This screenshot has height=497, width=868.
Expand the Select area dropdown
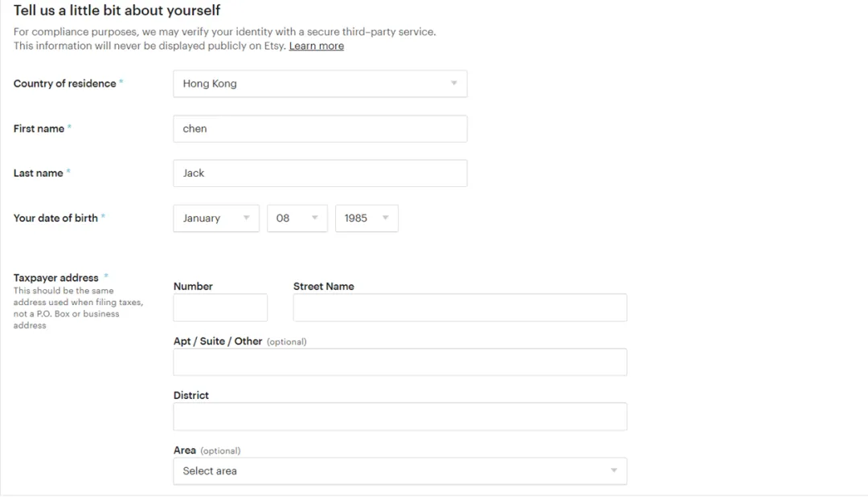click(399, 471)
